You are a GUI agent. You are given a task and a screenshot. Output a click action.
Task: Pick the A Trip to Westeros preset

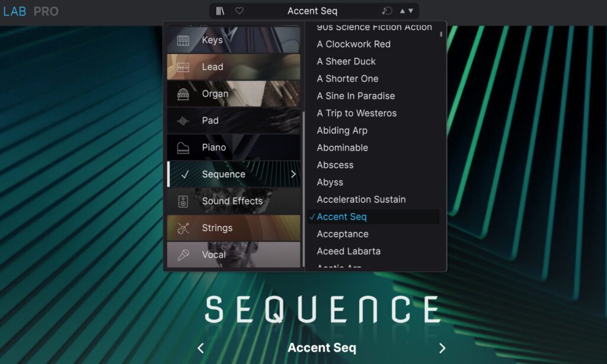[x=356, y=113]
